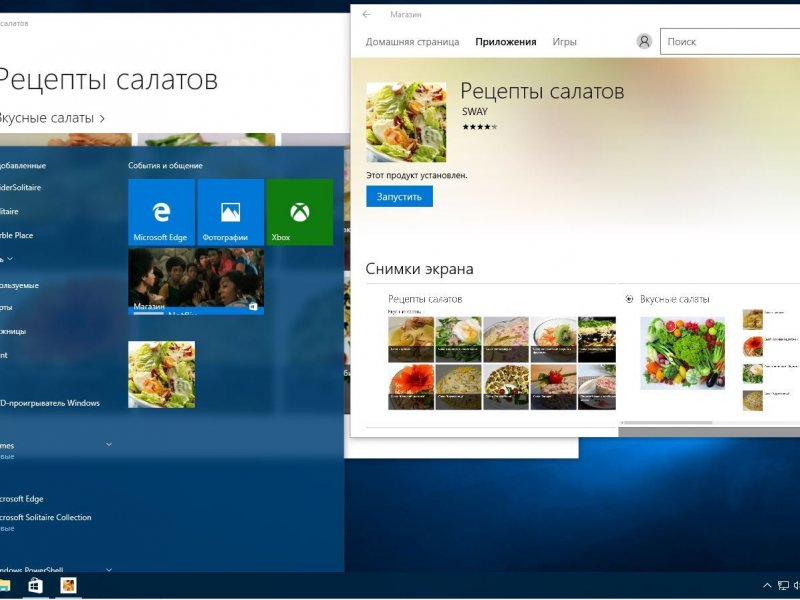Open File Explorer from the taskbar
The width and height of the screenshot is (800, 600).
click(4, 586)
